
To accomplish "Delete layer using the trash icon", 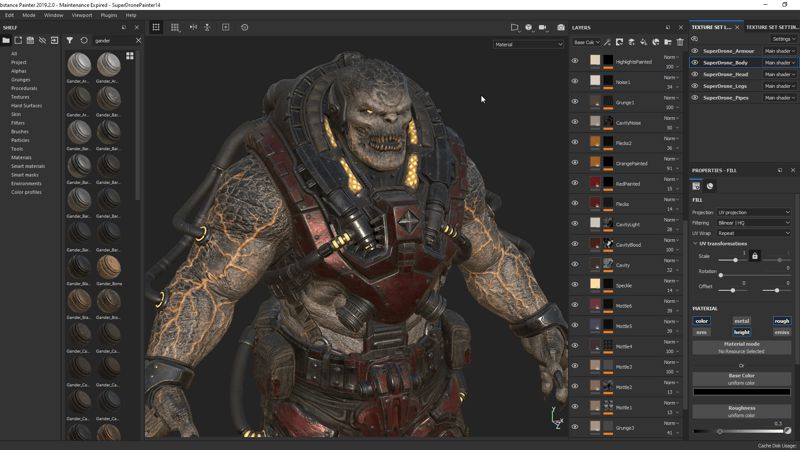I will click(680, 42).
